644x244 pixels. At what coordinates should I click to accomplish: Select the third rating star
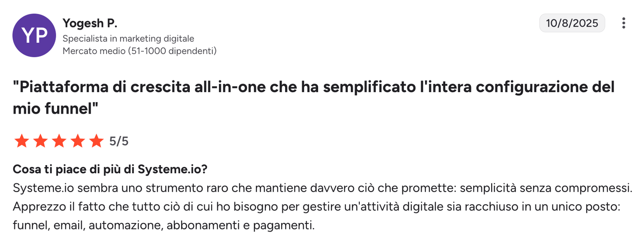59,141
